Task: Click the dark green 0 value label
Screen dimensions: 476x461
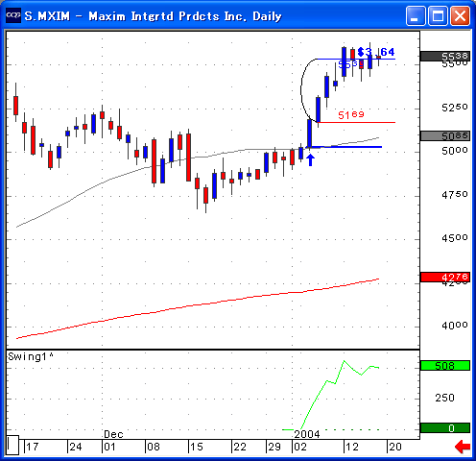Action: tap(445, 427)
